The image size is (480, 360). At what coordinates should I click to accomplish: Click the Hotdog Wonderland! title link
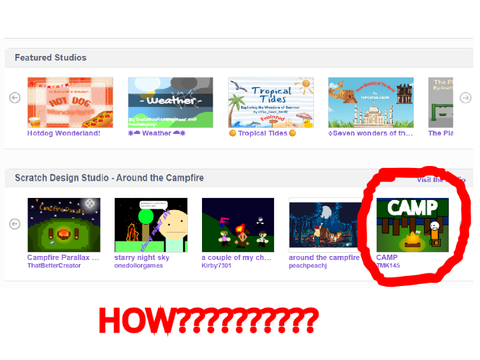pos(64,133)
